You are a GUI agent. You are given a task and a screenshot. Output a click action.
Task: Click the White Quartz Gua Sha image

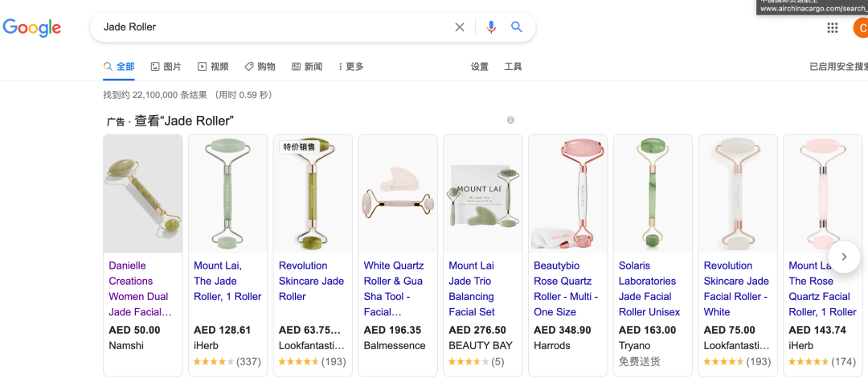pyautogui.click(x=398, y=194)
